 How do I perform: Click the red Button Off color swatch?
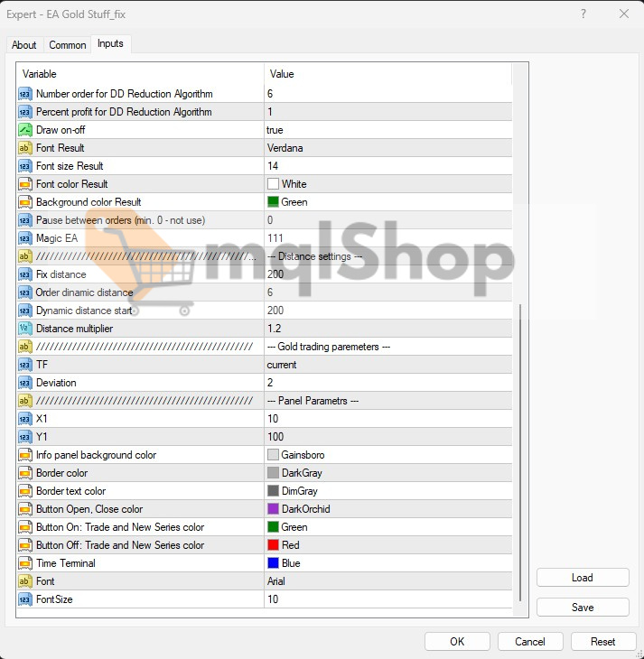click(273, 545)
